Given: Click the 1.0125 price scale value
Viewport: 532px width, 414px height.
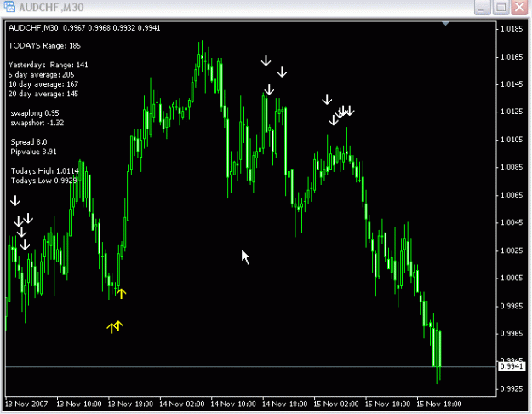Looking at the screenshot, I should pos(512,112).
